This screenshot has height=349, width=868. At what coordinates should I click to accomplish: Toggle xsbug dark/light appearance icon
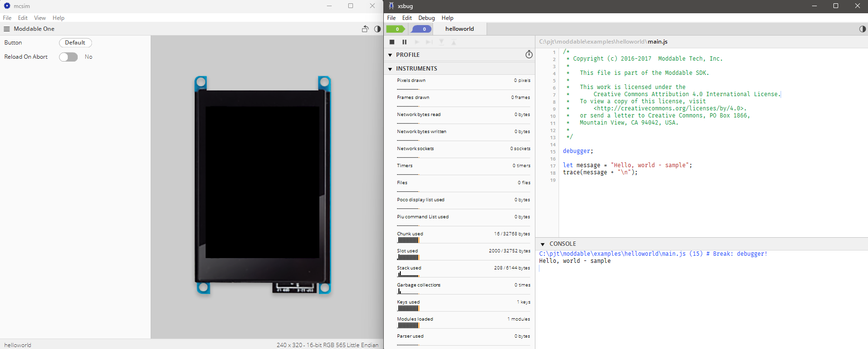(x=862, y=29)
